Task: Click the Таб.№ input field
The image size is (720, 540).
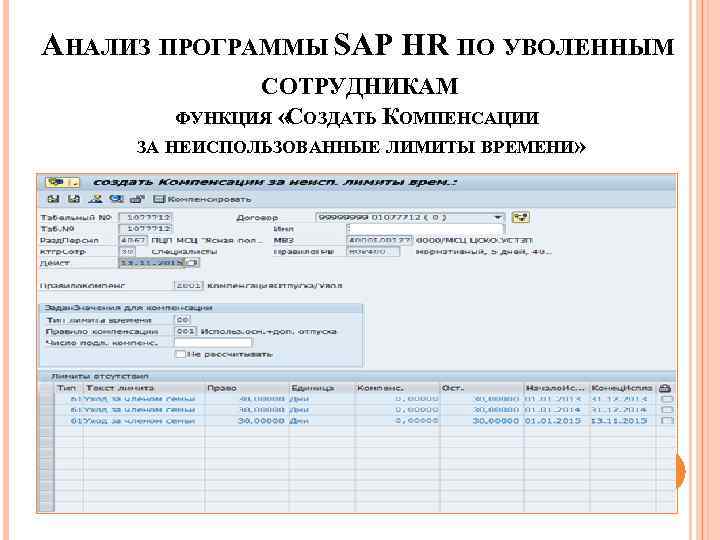Action: click(146, 228)
